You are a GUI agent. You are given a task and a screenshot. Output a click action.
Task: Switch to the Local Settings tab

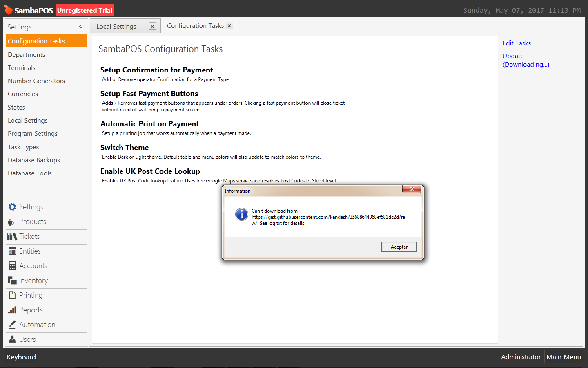(x=116, y=27)
